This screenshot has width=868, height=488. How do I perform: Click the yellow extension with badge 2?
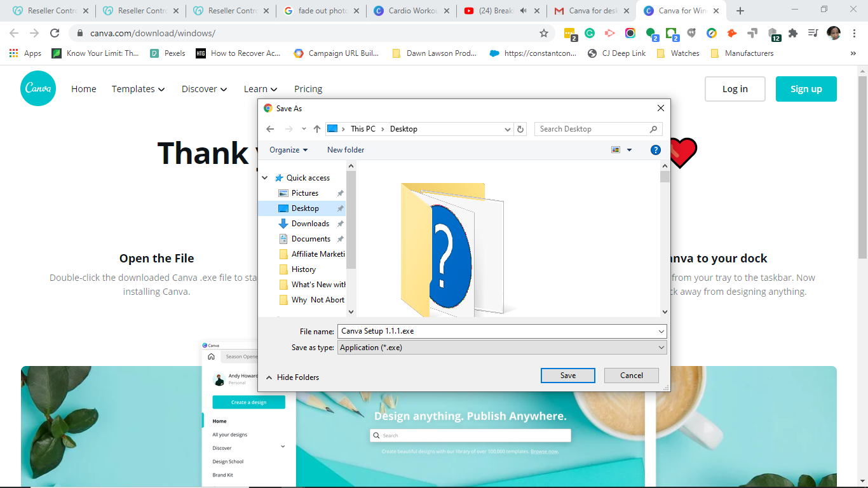(x=569, y=34)
